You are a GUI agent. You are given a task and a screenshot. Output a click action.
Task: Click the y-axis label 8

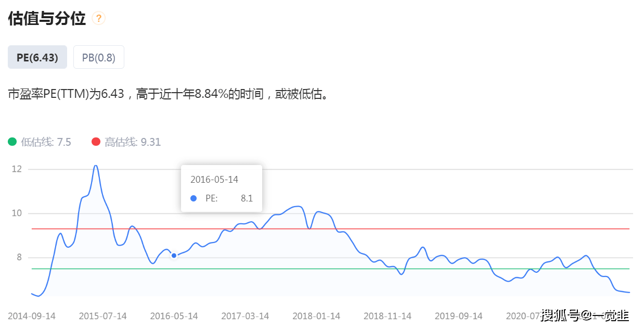click(x=19, y=258)
